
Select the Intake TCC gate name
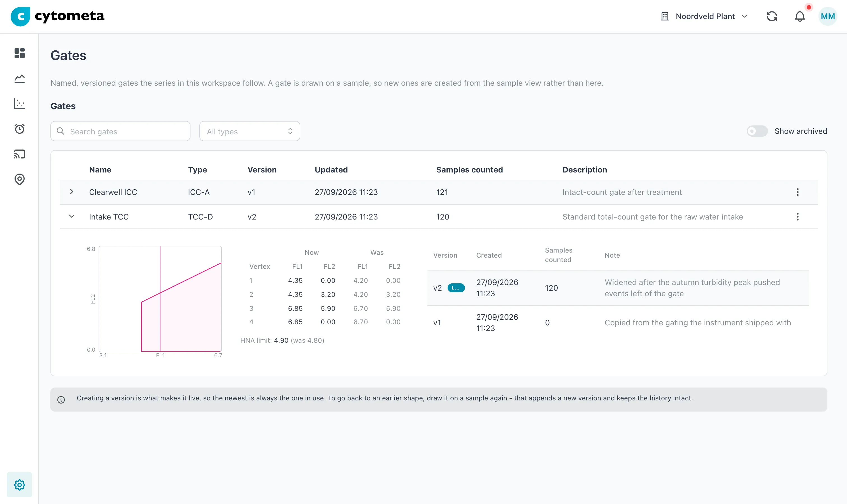pos(109,217)
